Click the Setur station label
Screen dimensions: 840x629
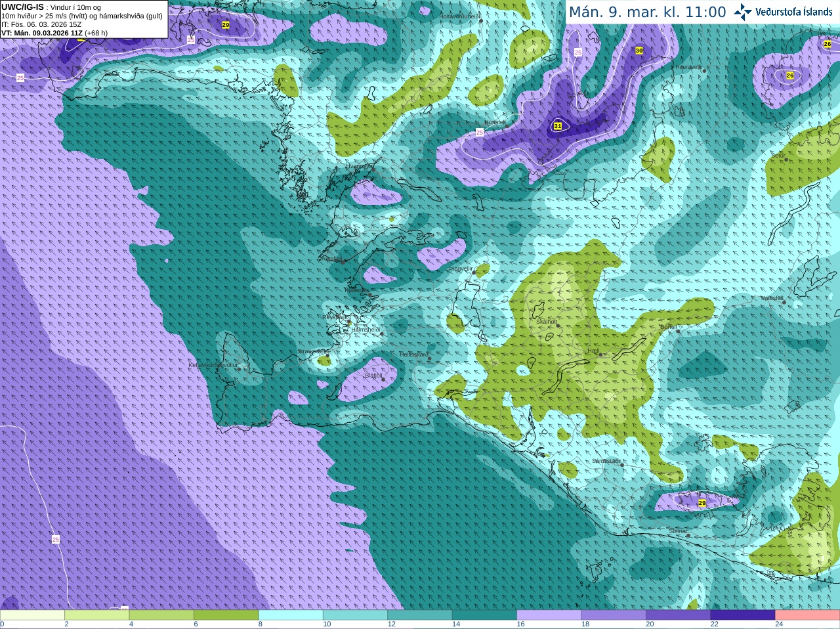coord(778,156)
